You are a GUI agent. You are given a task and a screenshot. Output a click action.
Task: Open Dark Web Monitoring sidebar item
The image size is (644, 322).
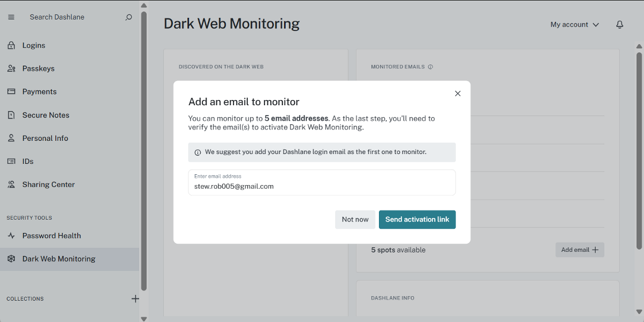[59, 259]
